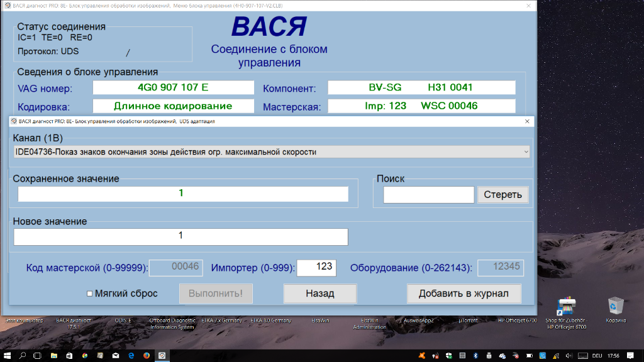
Task: Enable the Мягкий сброс checkbox
Action: pyautogui.click(x=89, y=293)
